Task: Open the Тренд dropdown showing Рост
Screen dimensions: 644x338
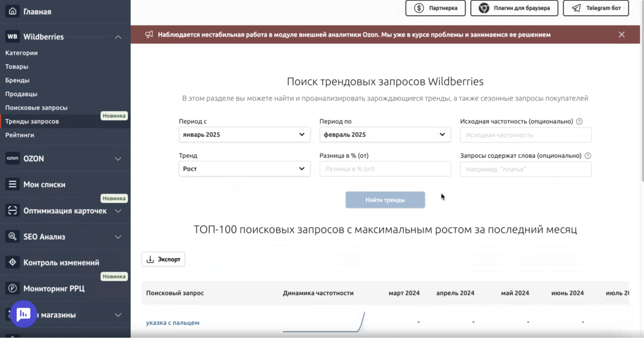Action: [x=244, y=168]
